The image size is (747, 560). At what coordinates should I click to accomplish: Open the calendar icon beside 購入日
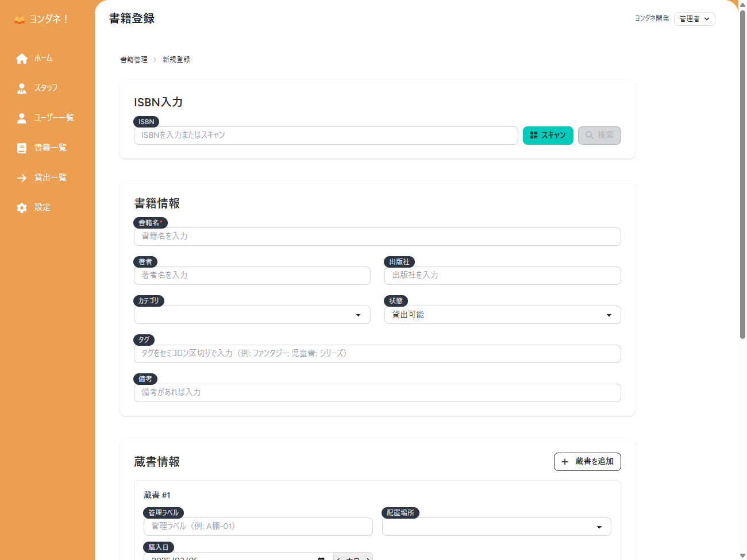pyautogui.click(x=322, y=557)
